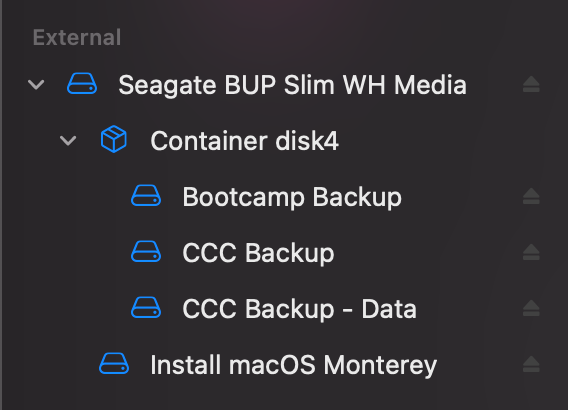Click the Install macOS Monterey drive icon
Screen dimensions: 568x410
click(x=114, y=363)
